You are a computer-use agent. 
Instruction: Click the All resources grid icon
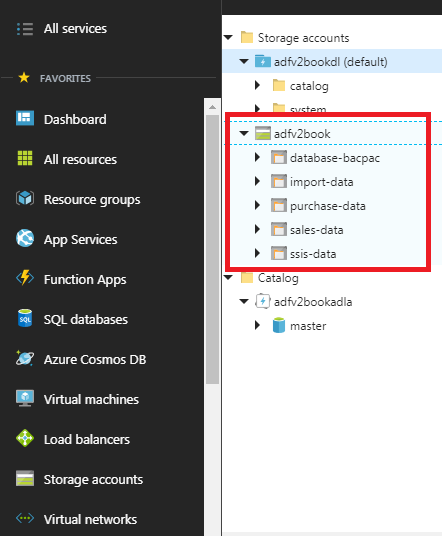(25, 158)
